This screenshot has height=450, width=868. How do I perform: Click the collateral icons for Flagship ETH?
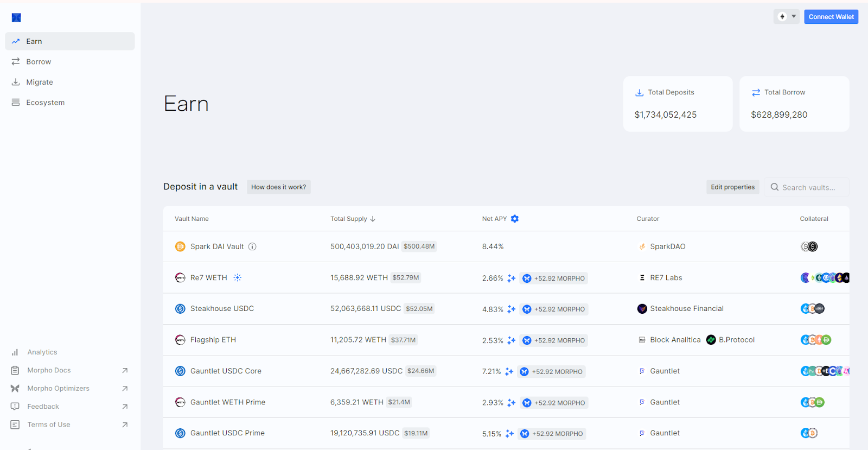(816, 340)
